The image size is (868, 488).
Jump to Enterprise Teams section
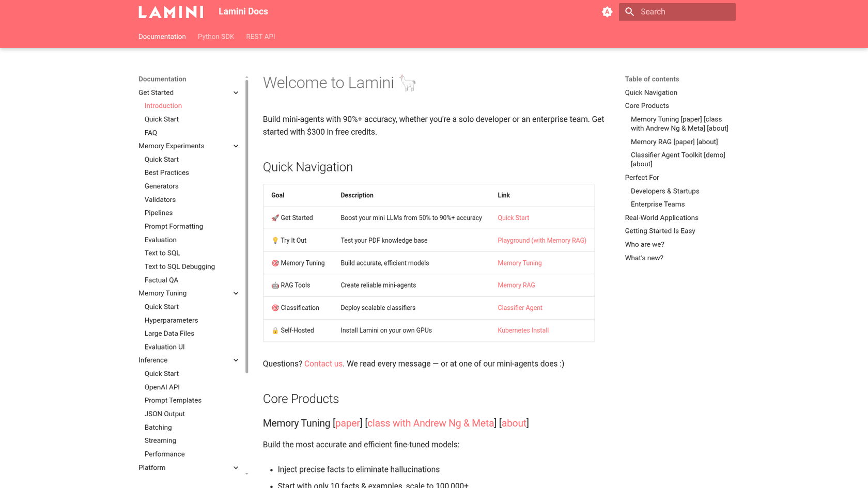click(x=658, y=204)
